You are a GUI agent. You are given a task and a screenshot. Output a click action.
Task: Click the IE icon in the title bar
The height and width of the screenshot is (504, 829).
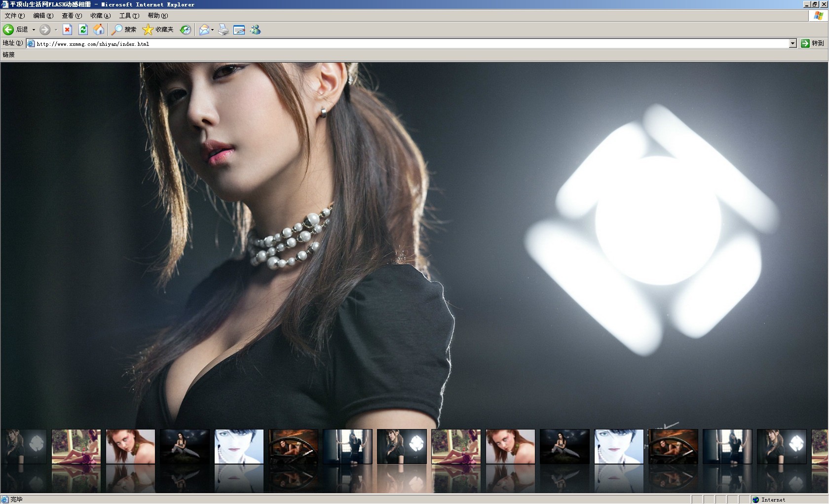pyautogui.click(x=4, y=4)
